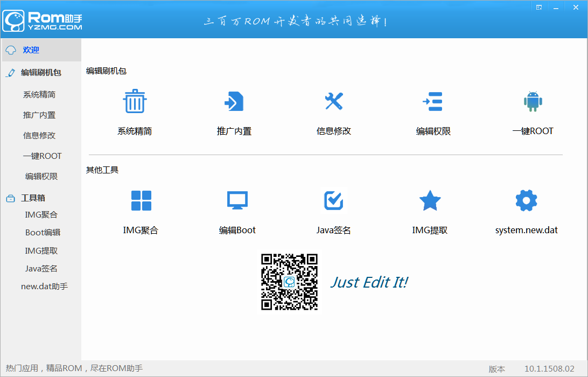Screen dimensions: 588x377
Task: Click the version number 10.1.1508.02
Action: click(x=549, y=369)
